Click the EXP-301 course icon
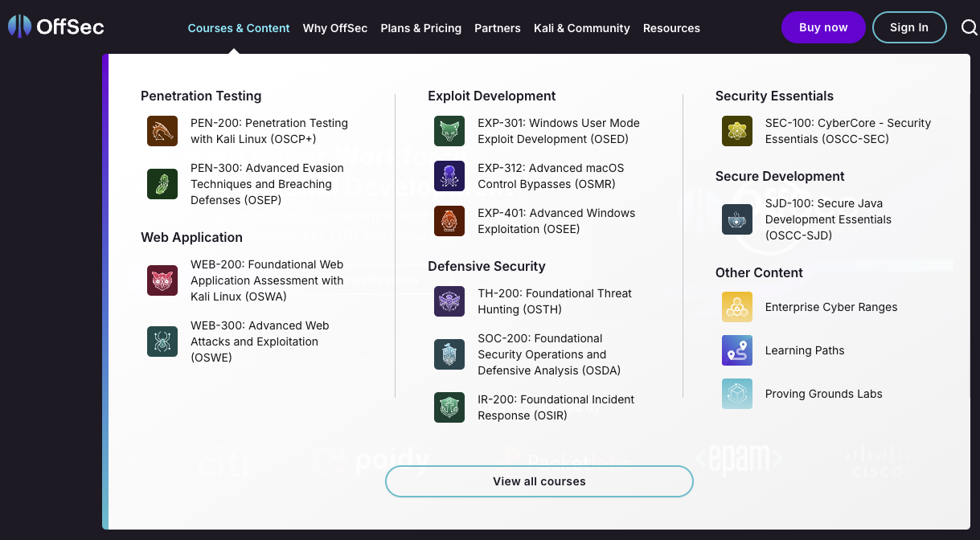 [449, 131]
